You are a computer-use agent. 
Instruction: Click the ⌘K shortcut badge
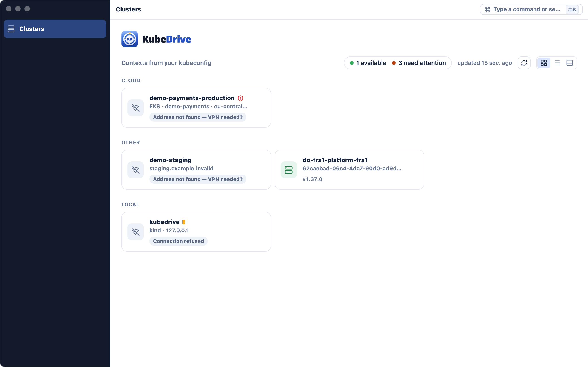(x=572, y=9)
